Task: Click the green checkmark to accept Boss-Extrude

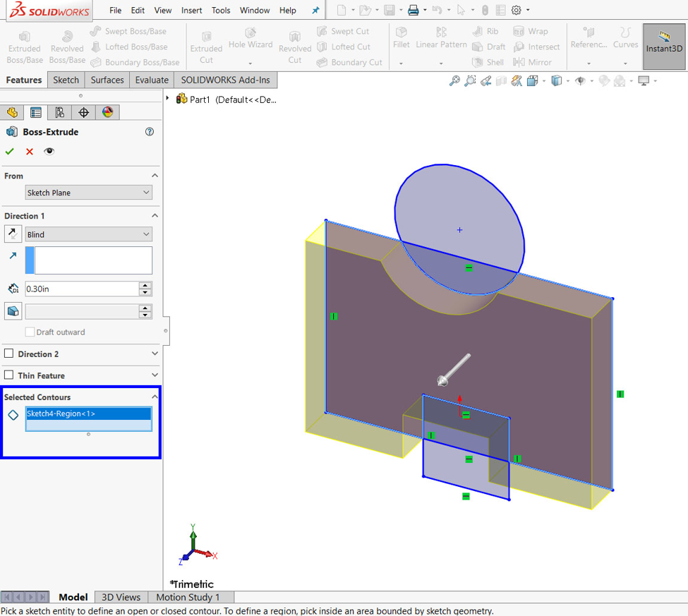Action: point(10,152)
